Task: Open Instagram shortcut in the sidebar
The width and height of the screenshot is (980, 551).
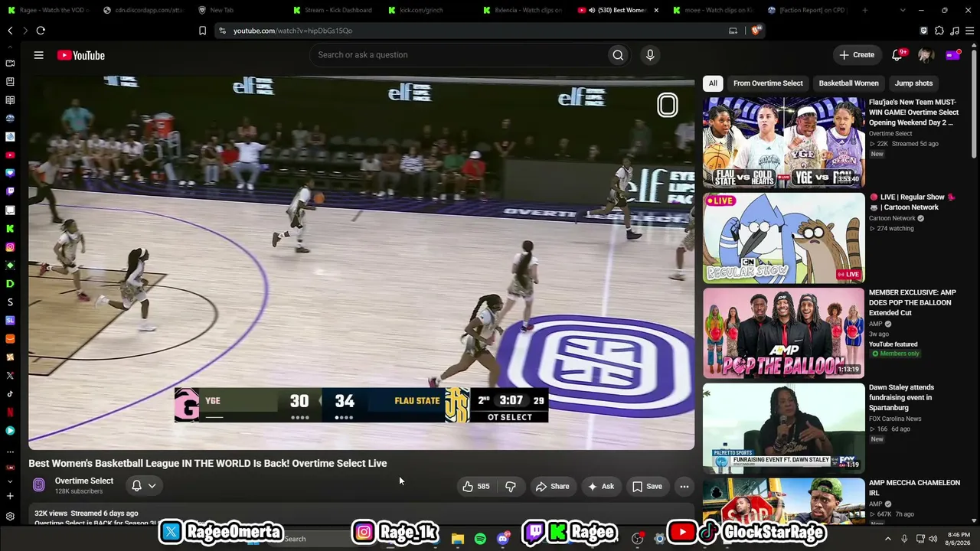Action: pyautogui.click(x=10, y=246)
